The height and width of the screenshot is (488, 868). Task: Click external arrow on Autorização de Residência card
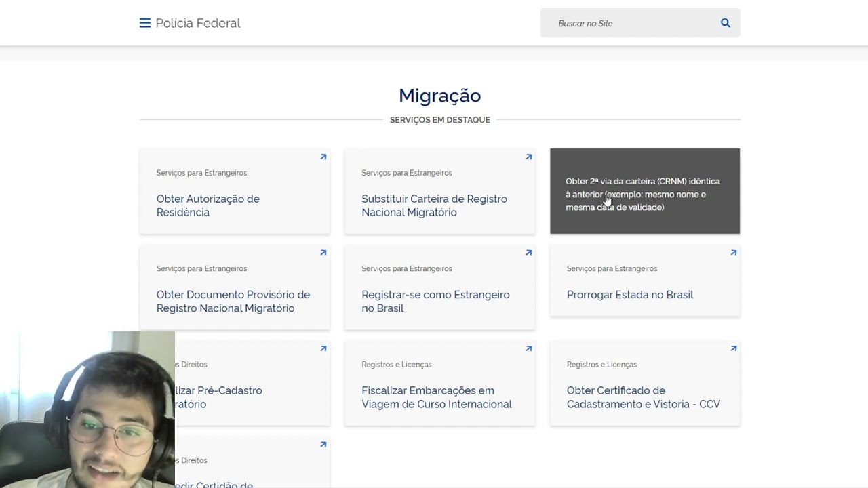pos(323,157)
